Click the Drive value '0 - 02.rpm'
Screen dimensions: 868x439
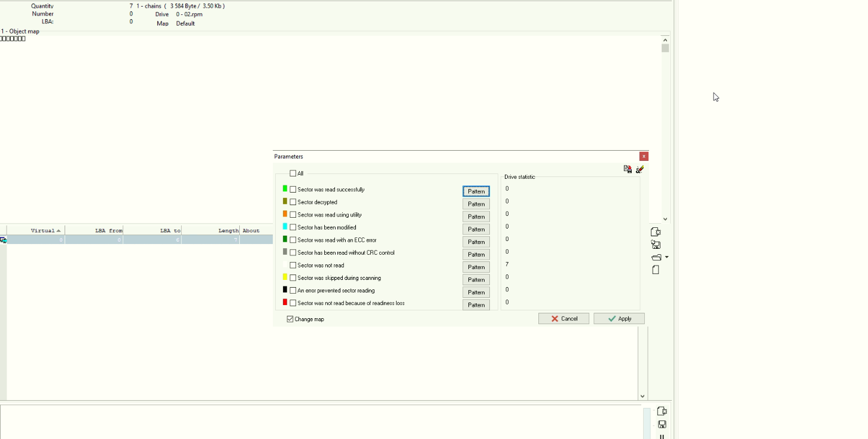(189, 14)
